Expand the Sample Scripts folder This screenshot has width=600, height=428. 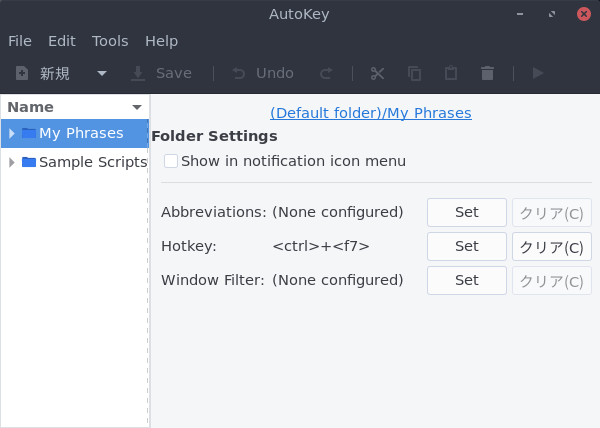(11, 163)
